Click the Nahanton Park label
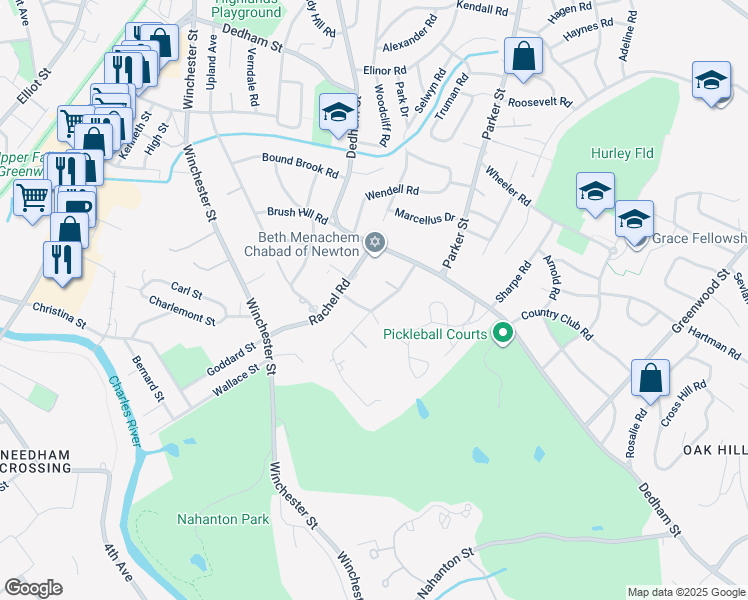Viewport: 748px width, 600px height. tap(223, 519)
